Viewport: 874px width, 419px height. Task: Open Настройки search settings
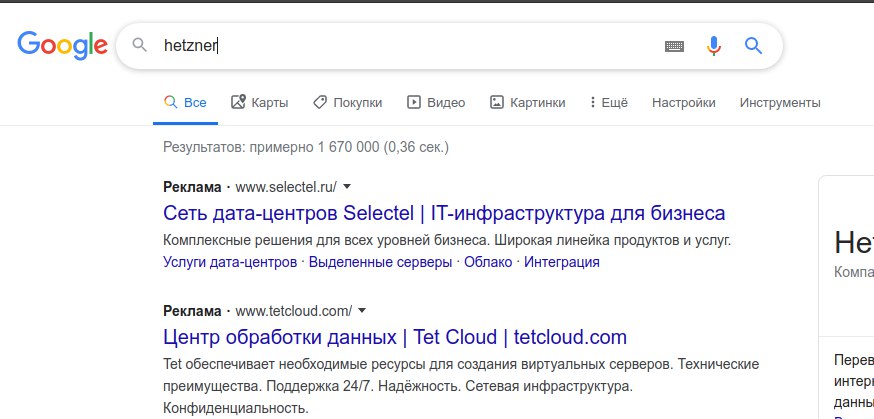pos(683,103)
